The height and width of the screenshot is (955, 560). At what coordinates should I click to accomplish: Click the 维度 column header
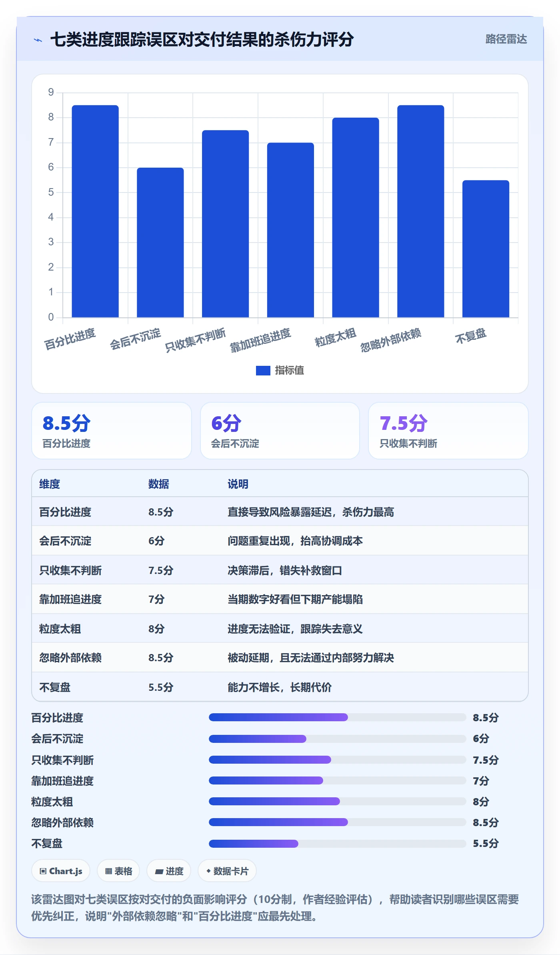pos(50,484)
